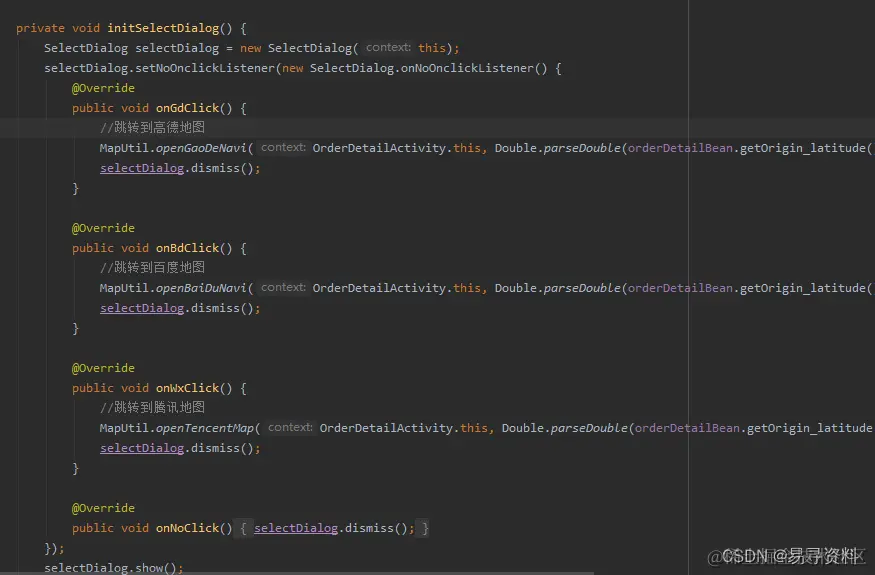The width and height of the screenshot is (875, 575).
Task: Click the comment '//跳转到百度地图'
Action: pos(152,267)
